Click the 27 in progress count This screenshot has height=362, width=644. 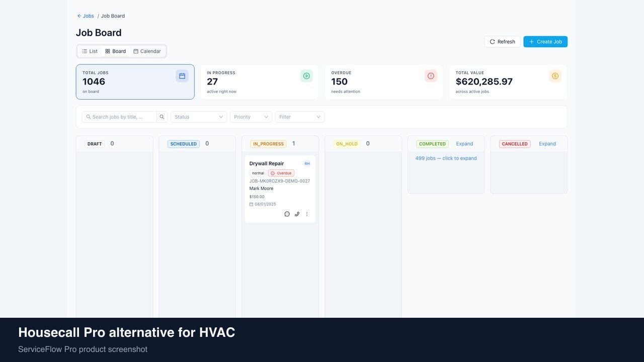(x=212, y=81)
